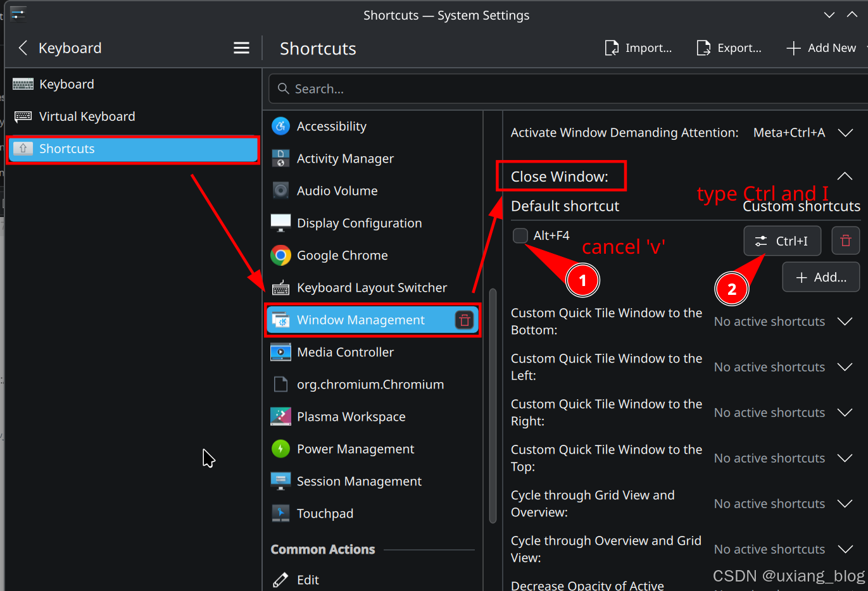Open Session Management shortcuts category
Image resolution: width=868 pixels, height=591 pixels.
click(372, 481)
